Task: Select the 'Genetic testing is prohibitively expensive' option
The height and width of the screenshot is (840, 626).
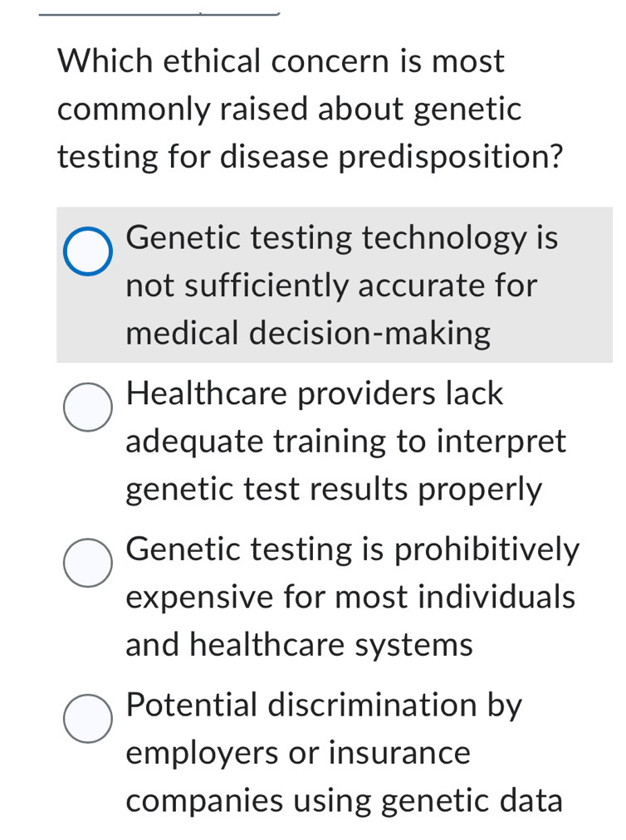Action: tap(87, 563)
